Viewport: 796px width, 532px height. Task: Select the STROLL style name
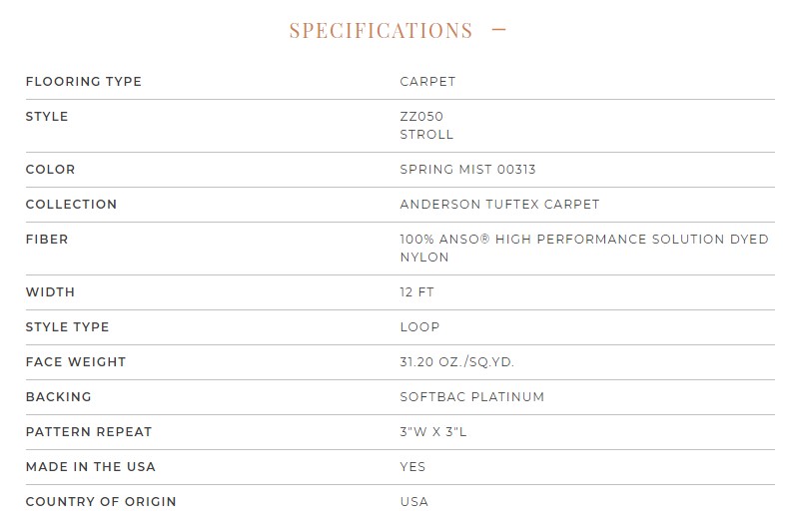426,135
